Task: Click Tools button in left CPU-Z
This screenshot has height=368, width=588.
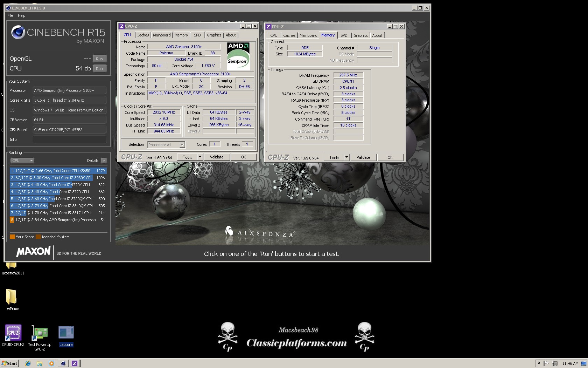Action: pyautogui.click(x=187, y=157)
